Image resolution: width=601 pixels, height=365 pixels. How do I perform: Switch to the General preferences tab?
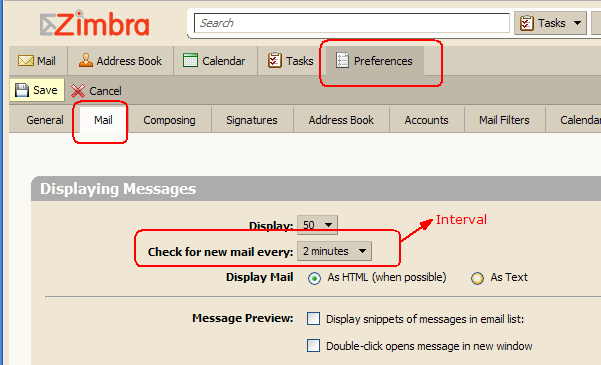45,120
